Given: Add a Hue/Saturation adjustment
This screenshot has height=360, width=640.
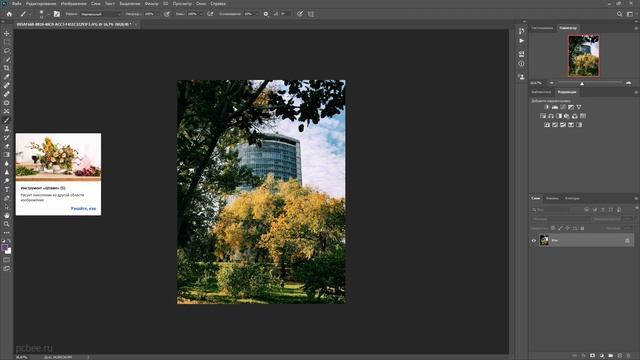Looking at the screenshot, I should point(543,116).
